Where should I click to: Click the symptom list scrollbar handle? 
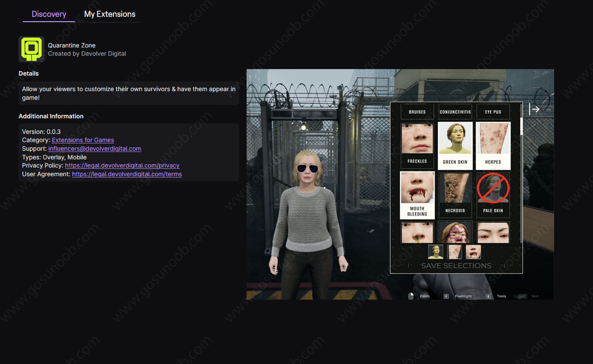click(521, 125)
